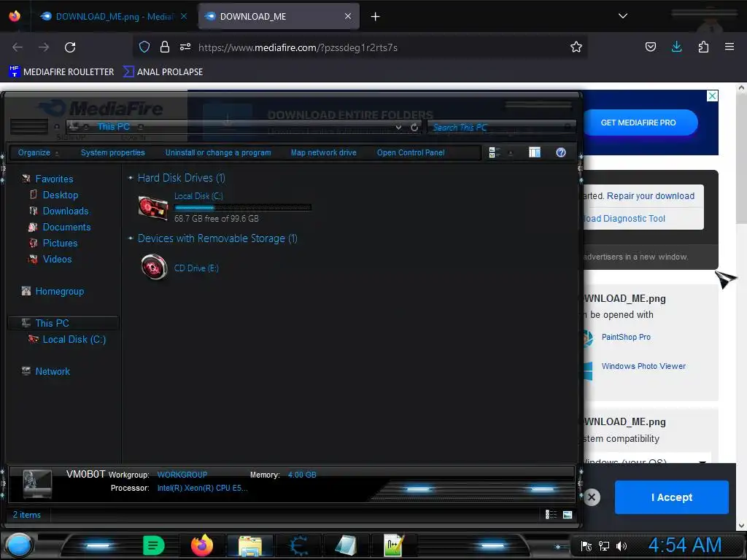This screenshot has height=560, width=747.
Task: Click the Download Diagnostic Tool link
Action: tap(624, 219)
